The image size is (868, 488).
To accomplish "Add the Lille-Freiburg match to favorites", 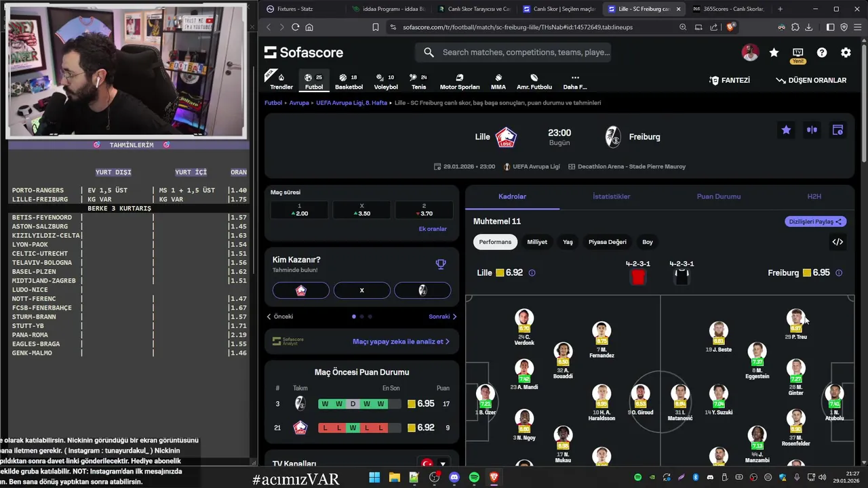I will click(x=786, y=130).
